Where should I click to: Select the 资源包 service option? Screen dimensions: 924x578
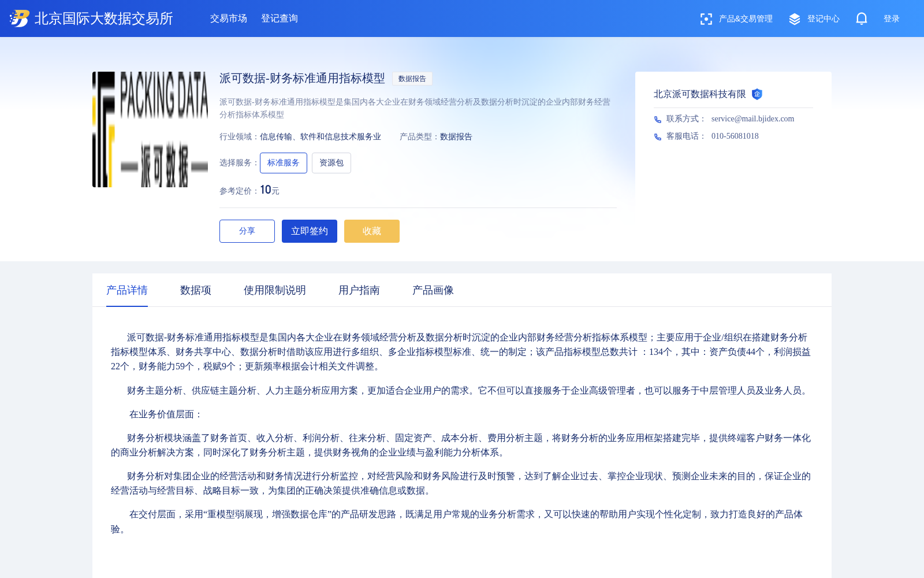(331, 163)
